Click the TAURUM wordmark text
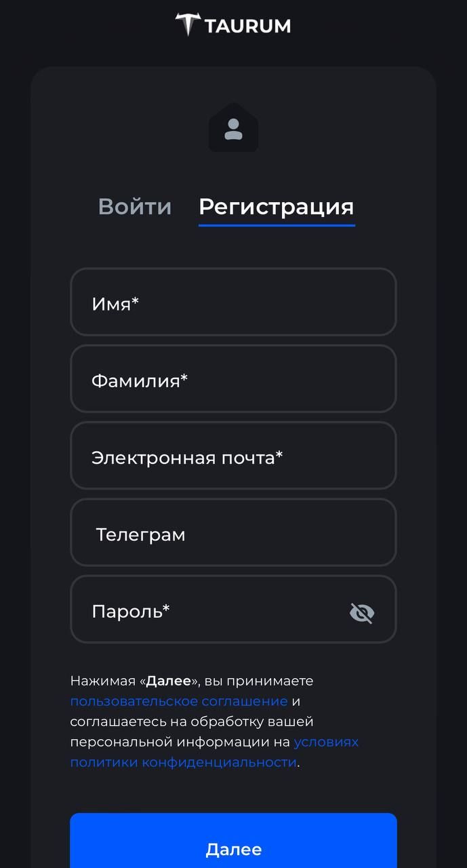Screen dimensions: 467x868 [x=247, y=24]
